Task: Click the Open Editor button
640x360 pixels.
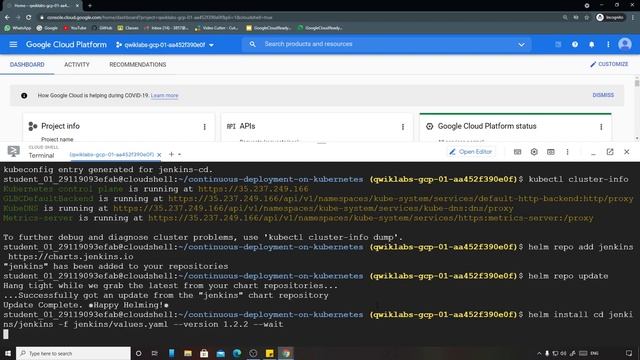Action: click(471, 152)
